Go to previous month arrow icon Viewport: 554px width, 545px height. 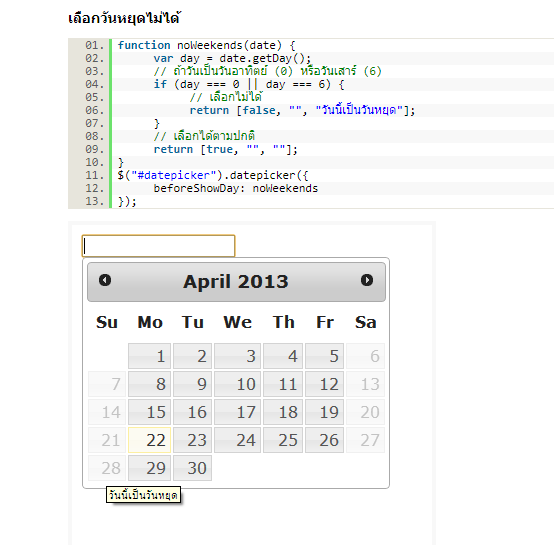(x=105, y=280)
